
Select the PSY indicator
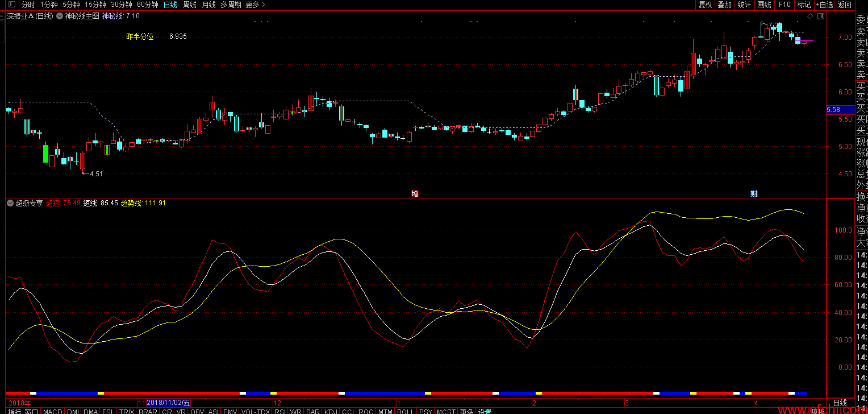(x=425, y=411)
